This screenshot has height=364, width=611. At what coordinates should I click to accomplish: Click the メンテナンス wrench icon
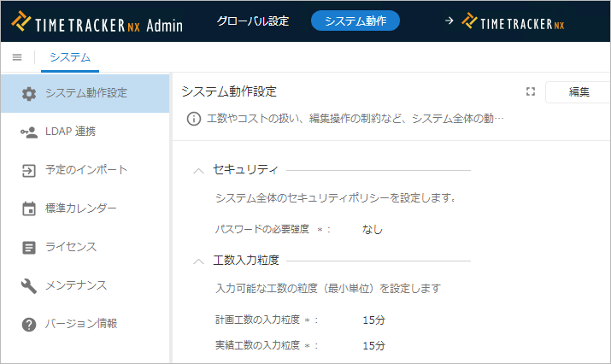pyautogui.click(x=29, y=285)
